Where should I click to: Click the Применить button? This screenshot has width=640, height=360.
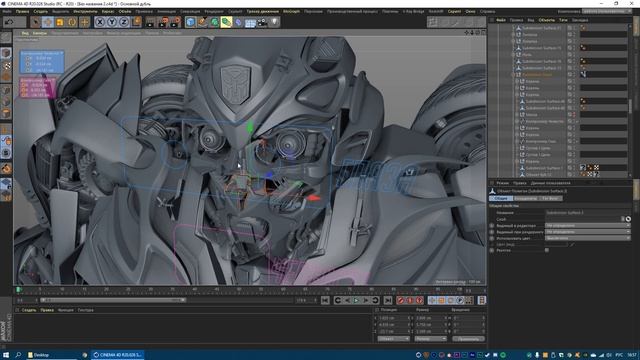(x=468, y=339)
